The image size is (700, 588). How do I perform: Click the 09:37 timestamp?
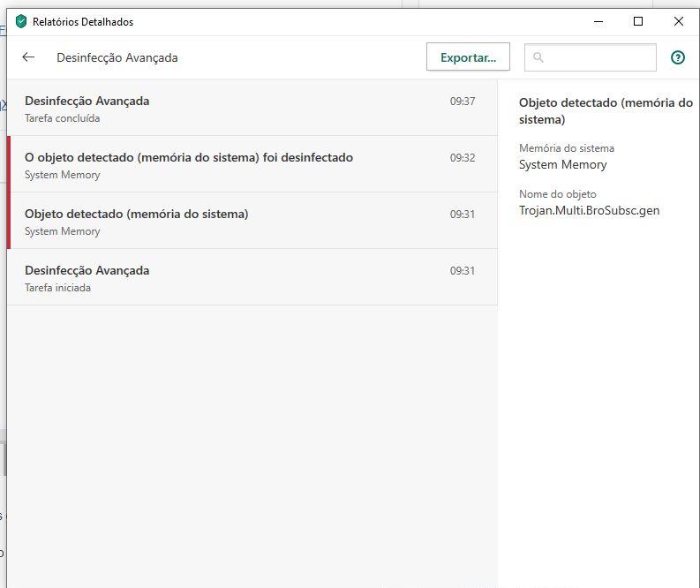[x=463, y=102]
